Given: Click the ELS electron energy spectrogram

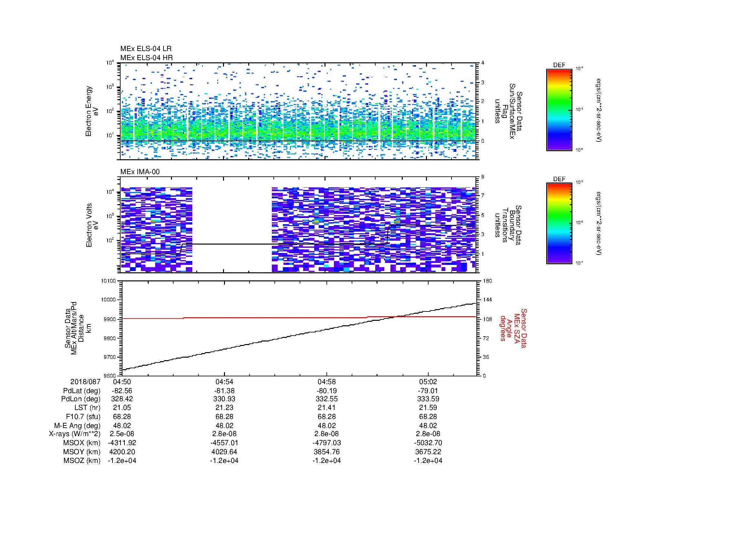Looking at the screenshot, I should [298, 111].
